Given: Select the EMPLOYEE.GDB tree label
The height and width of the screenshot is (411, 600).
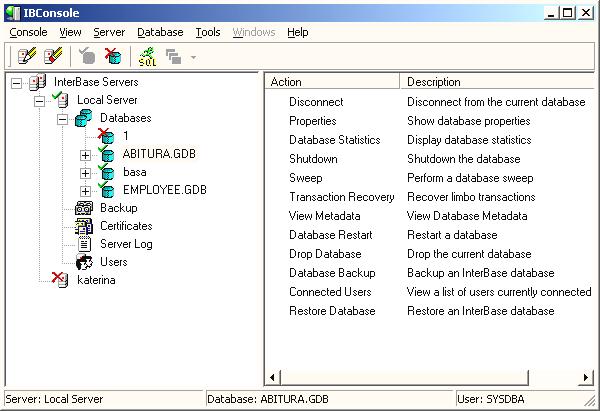Looking at the screenshot, I should coord(165,190).
